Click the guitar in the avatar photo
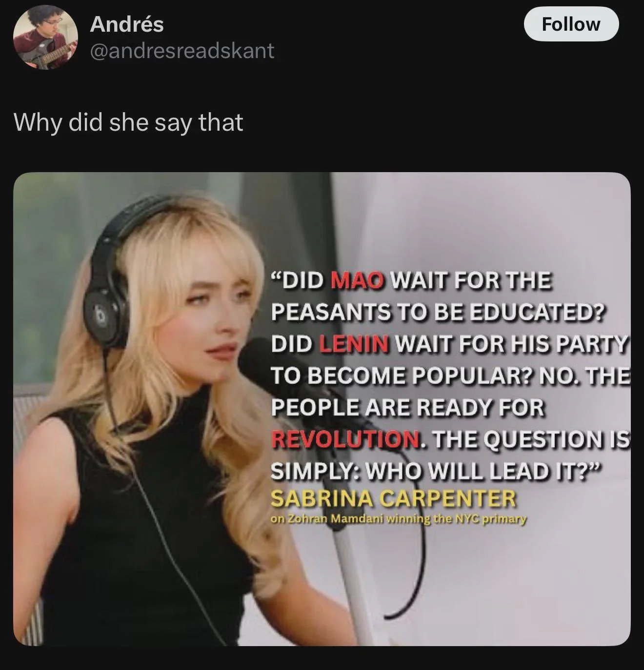Screen dimensions: 644x670 point(46,56)
